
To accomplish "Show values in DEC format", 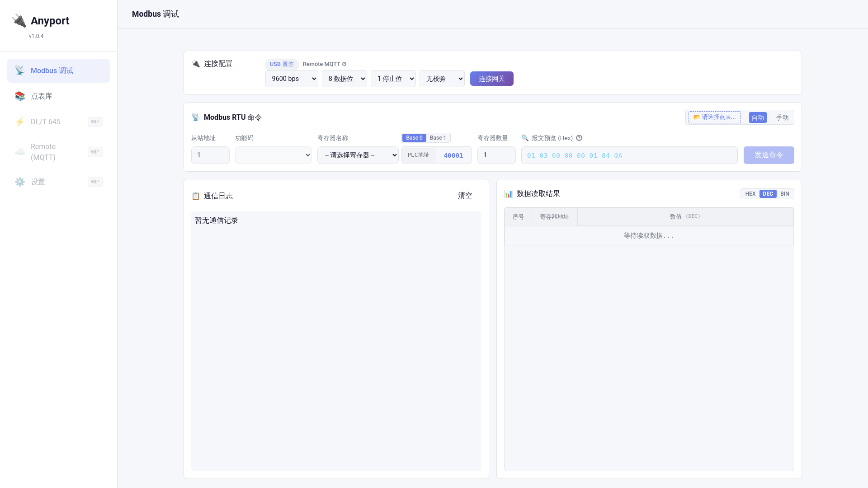I will (768, 194).
